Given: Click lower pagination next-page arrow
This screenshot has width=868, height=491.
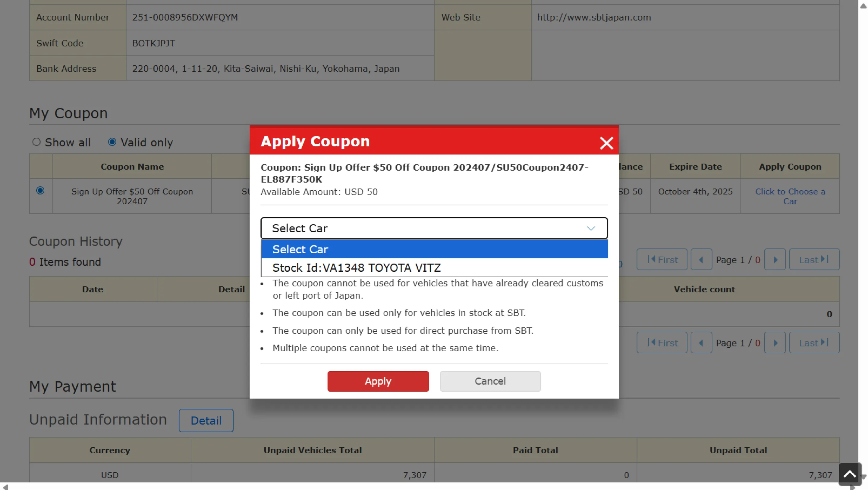Looking at the screenshot, I should pyautogui.click(x=775, y=343).
